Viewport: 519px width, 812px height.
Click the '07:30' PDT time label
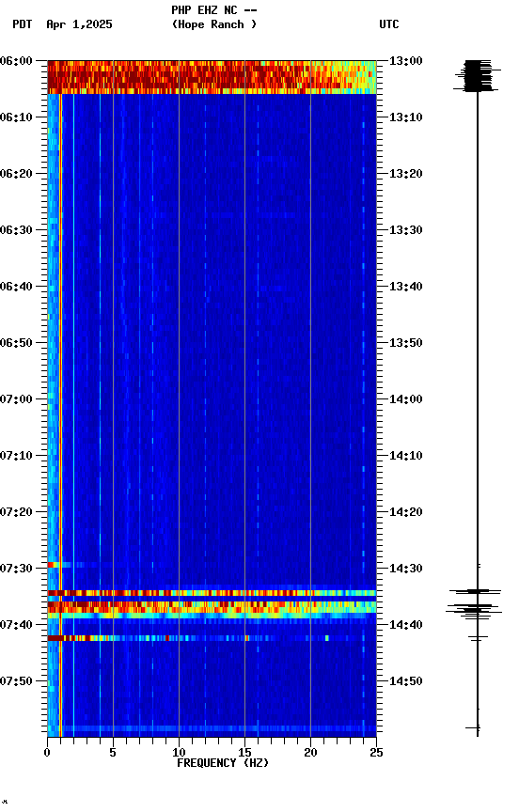[16, 570]
